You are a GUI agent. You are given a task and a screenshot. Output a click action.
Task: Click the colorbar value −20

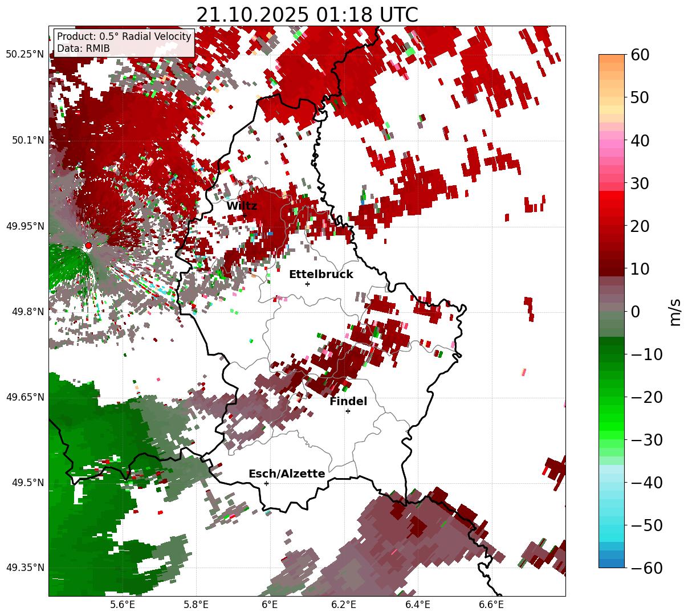(x=646, y=397)
